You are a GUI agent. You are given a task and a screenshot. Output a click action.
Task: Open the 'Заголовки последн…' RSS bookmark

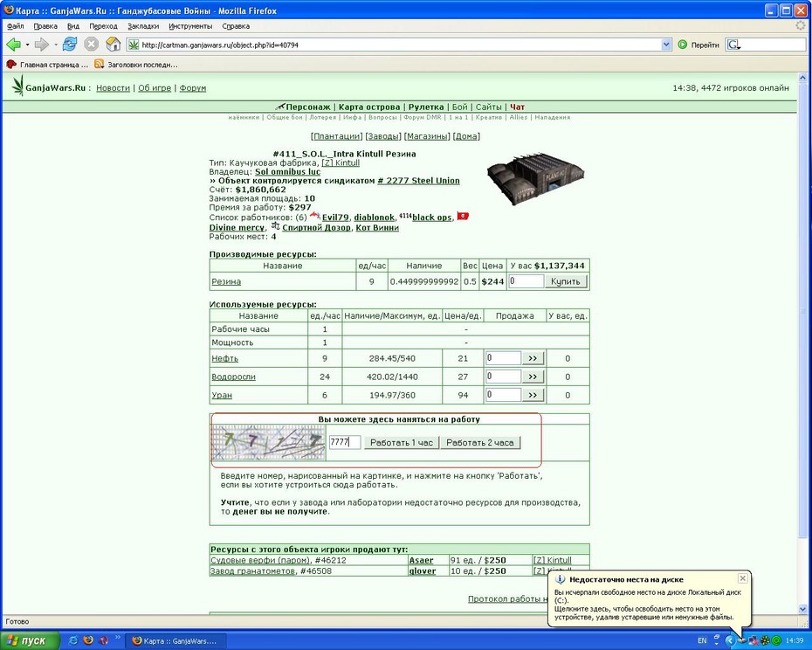click(136, 65)
